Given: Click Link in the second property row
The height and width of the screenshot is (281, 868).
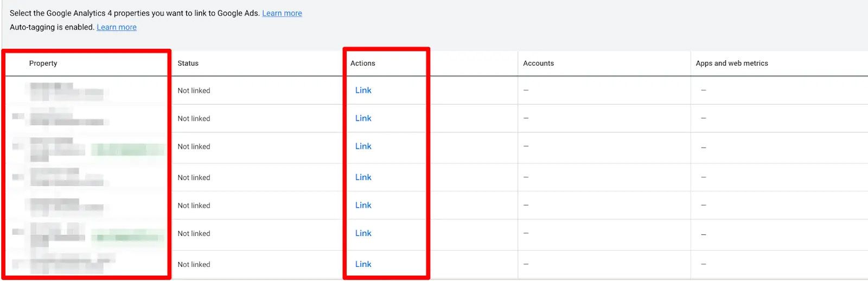Looking at the screenshot, I should [x=363, y=118].
